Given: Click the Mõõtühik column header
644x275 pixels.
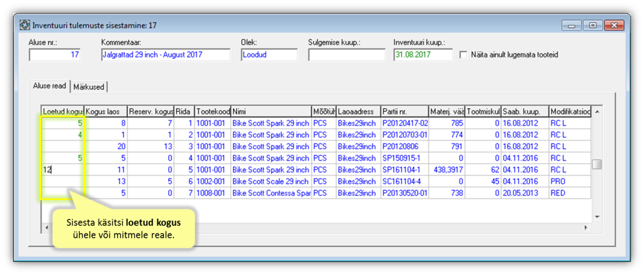Looking at the screenshot, I should pyautogui.click(x=323, y=111).
